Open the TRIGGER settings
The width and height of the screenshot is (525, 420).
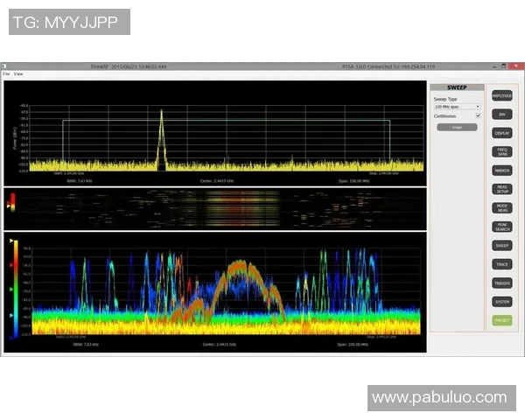pyautogui.click(x=502, y=283)
